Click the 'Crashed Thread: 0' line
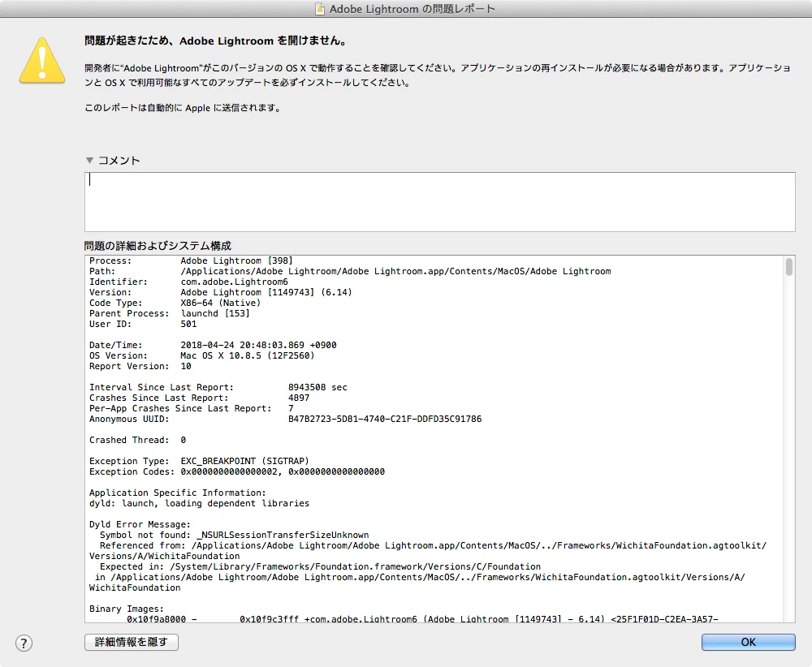Viewport: 812px width, 667px height. pos(138,440)
